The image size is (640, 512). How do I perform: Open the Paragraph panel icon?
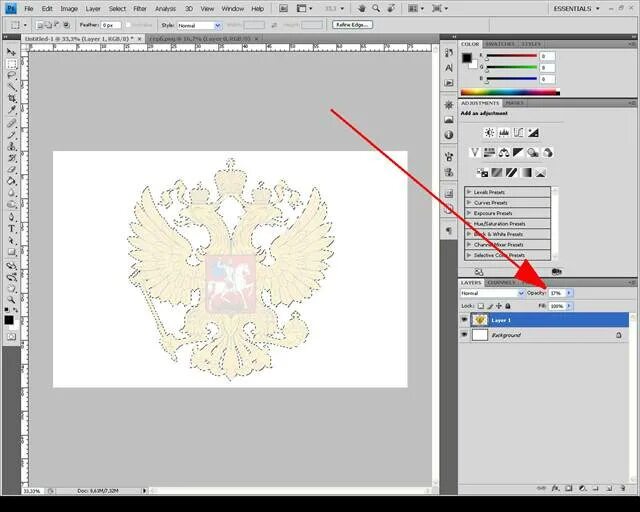tap(449, 231)
